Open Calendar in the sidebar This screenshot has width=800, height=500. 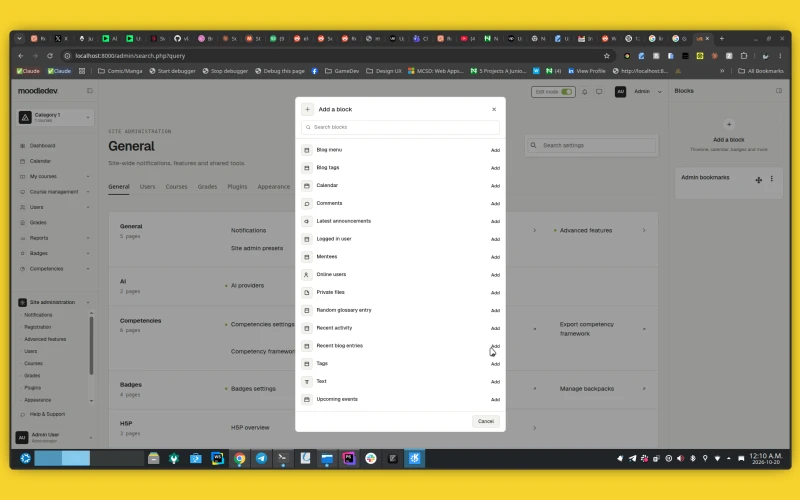[x=40, y=161]
